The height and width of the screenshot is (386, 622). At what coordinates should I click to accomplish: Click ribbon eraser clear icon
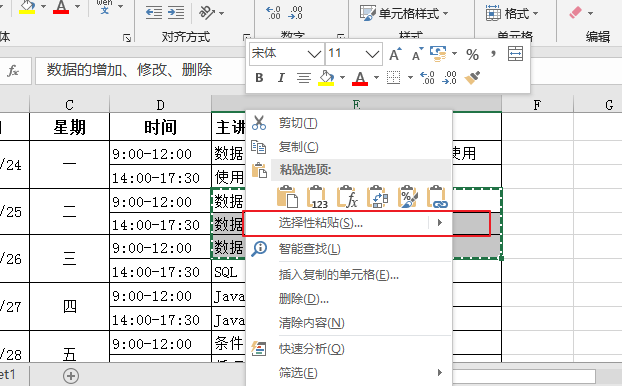tap(576, 12)
